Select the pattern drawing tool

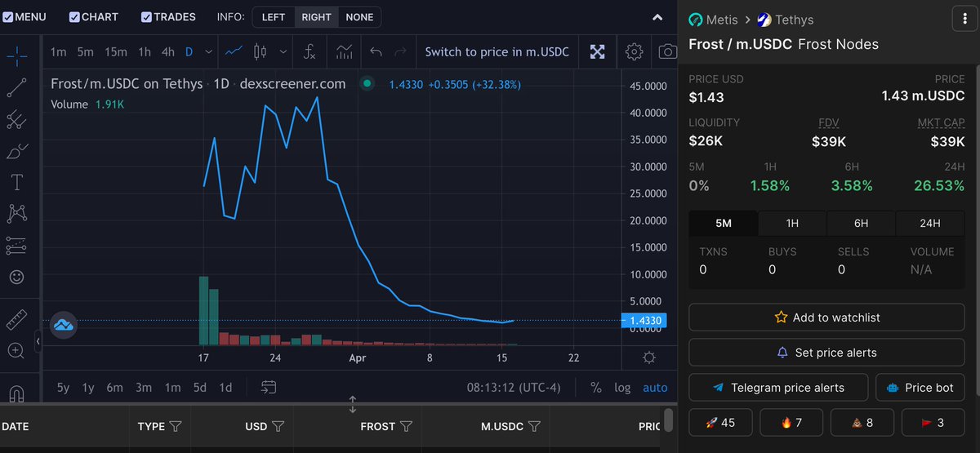tap(17, 214)
